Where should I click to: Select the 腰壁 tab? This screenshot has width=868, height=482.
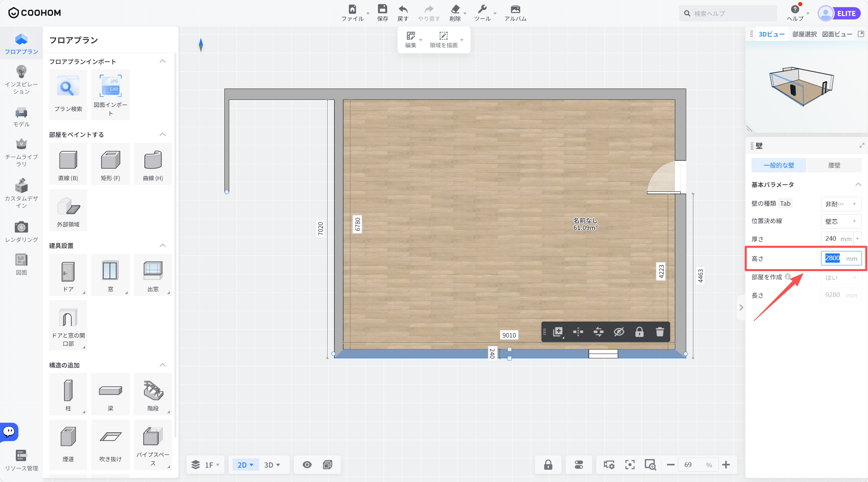(834, 165)
